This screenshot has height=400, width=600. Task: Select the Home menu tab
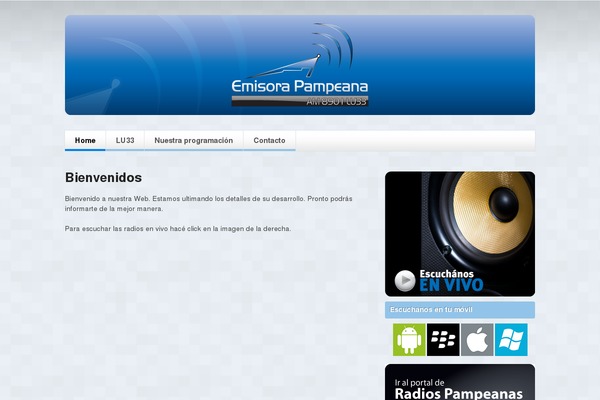[85, 140]
